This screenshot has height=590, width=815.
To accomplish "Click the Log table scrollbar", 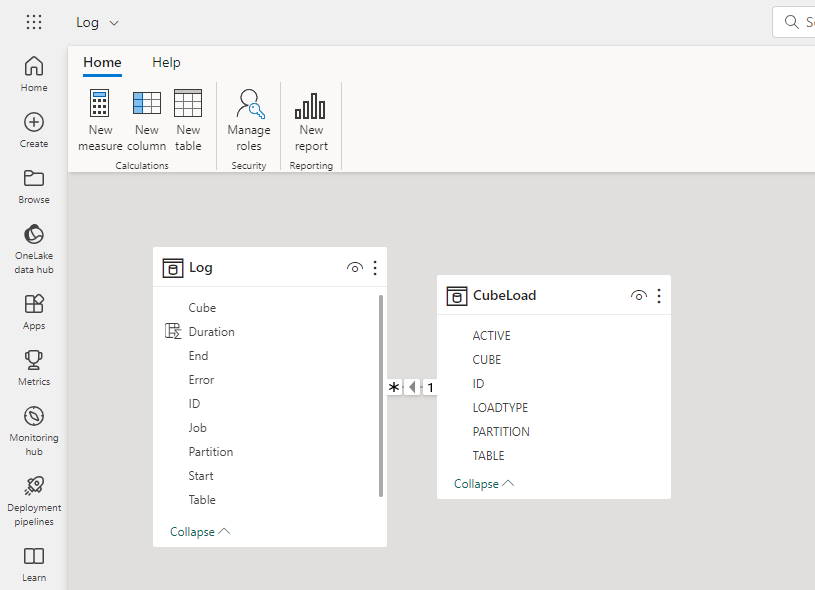I will click(x=380, y=396).
